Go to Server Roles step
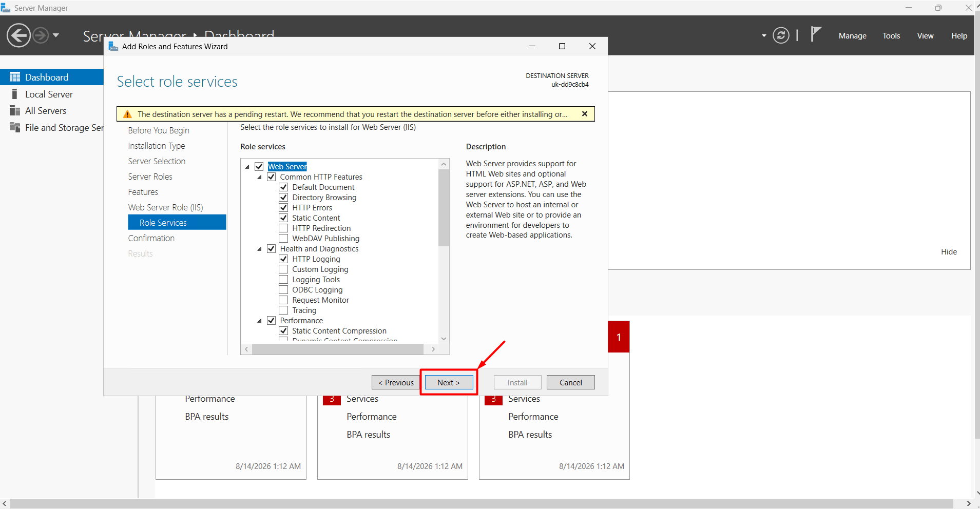The width and height of the screenshot is (980, 509). click(150, 177)
